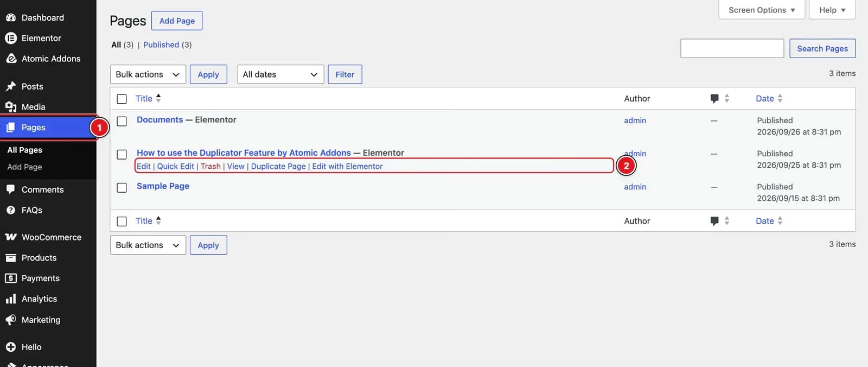
Task: Click the search pages input field
Action: [732, 48]
